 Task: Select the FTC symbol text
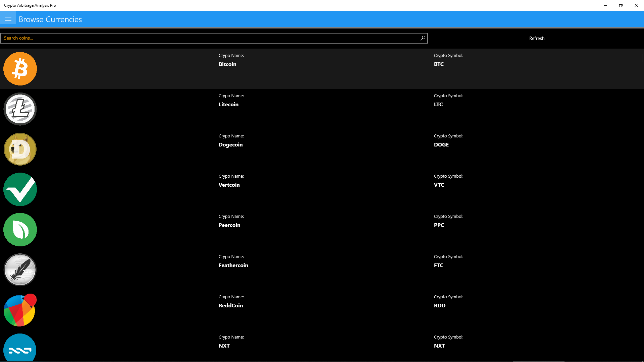(x=438, y=265)
